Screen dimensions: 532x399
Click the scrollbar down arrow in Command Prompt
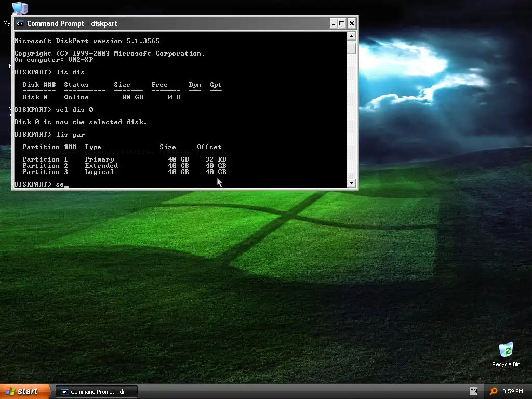[352, 183]
